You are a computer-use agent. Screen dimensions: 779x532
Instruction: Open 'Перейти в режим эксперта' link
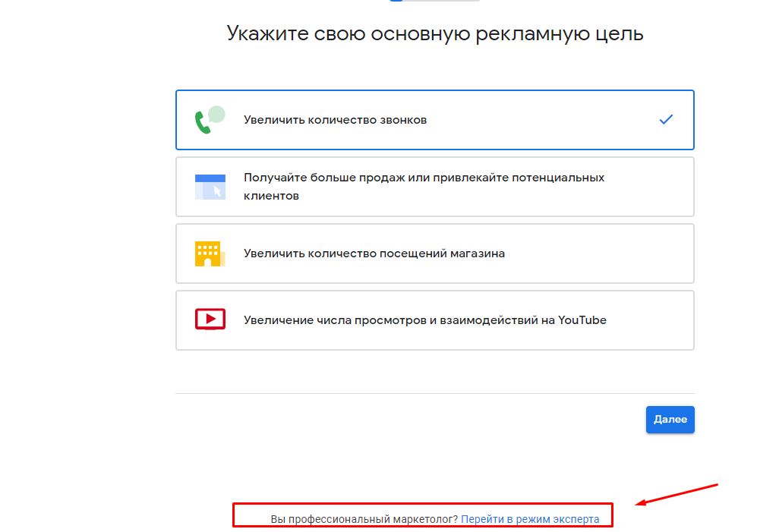[x=530, y=519]
